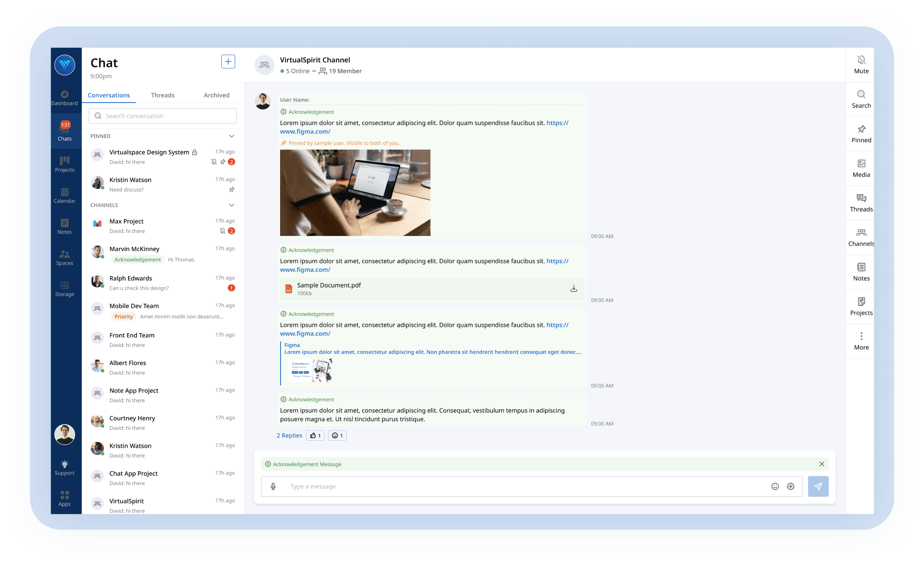924x567 pixels.
Task: Toggle mute bell on Virtualspace Design System
Action: [x=214, y=162]
